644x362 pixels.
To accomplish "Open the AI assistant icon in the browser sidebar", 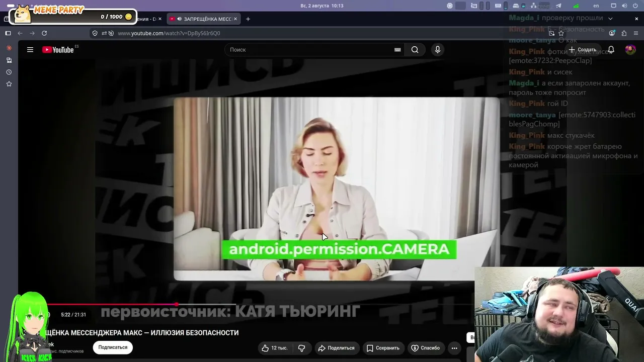I will [x=9, y=48].
